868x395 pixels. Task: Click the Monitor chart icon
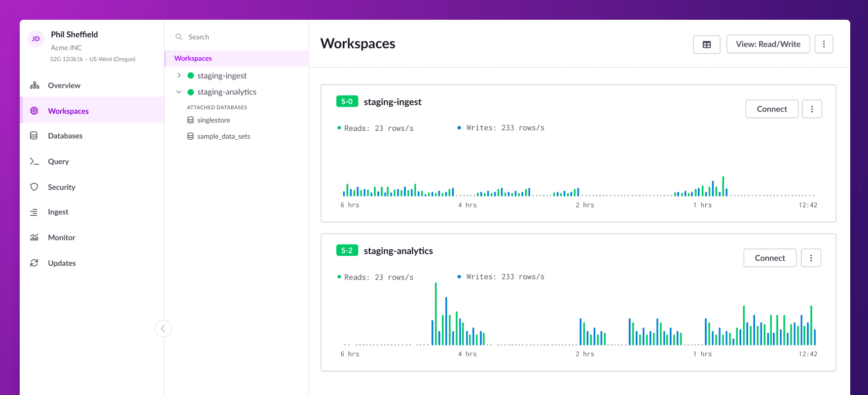34,237
